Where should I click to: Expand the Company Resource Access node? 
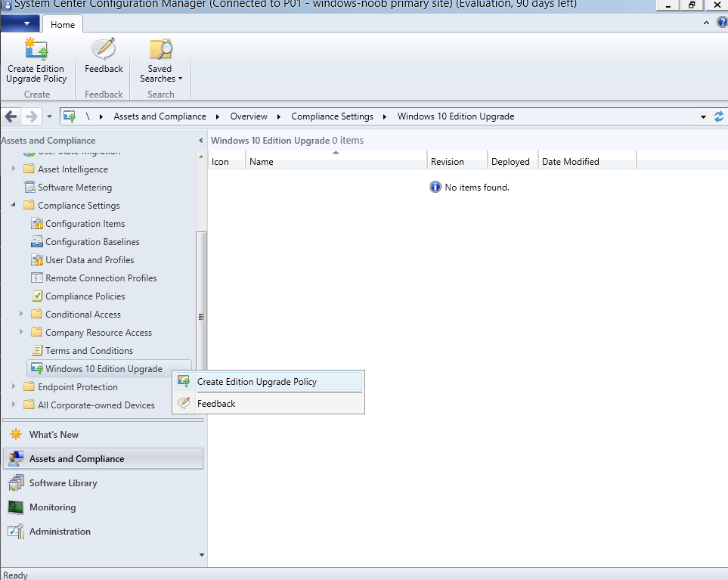coord(21,332)
